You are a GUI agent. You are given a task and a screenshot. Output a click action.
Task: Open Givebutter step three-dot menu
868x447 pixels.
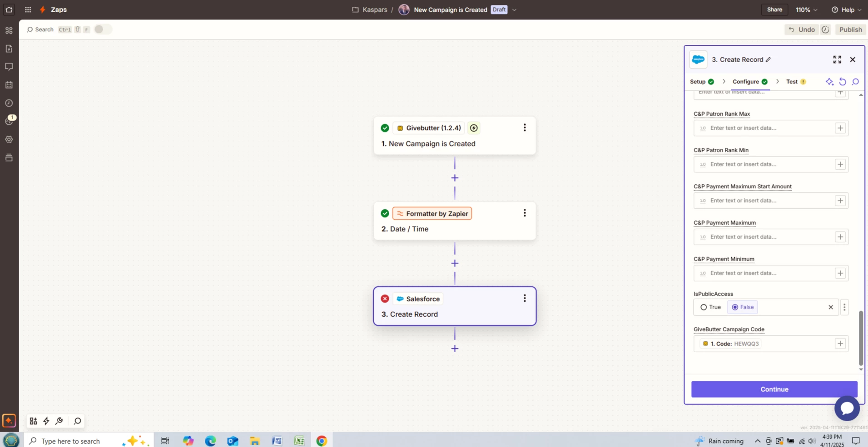tap(525, 128)
